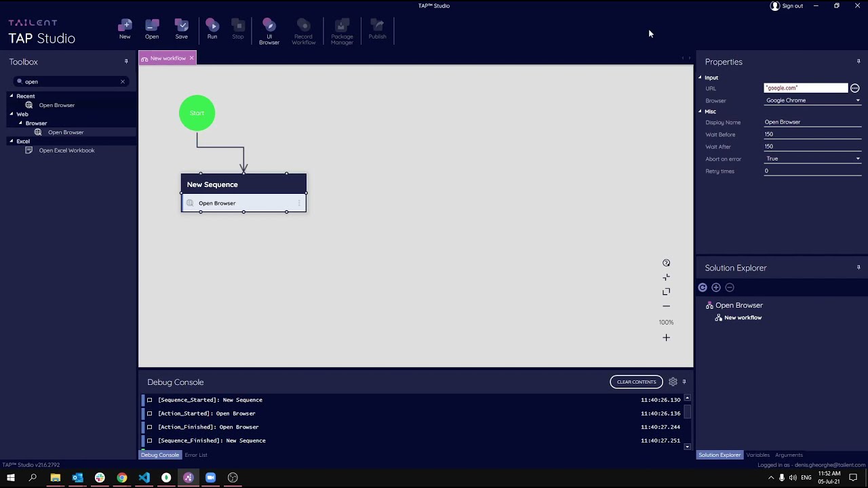Launch the UI Browser tool

269,32
